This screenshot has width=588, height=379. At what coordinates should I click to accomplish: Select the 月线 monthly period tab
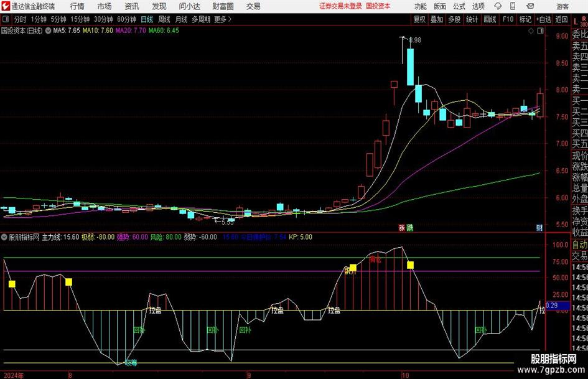pos(181,19)
